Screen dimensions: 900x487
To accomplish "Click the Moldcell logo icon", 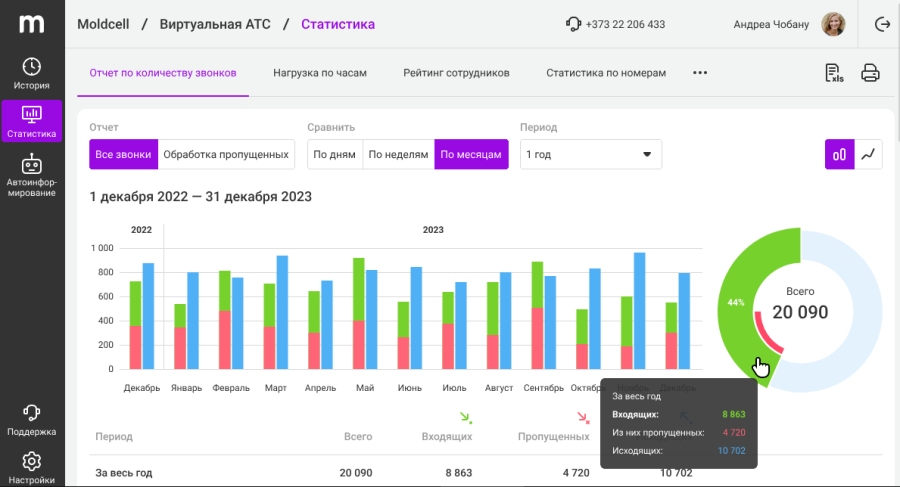I will 31,24.
